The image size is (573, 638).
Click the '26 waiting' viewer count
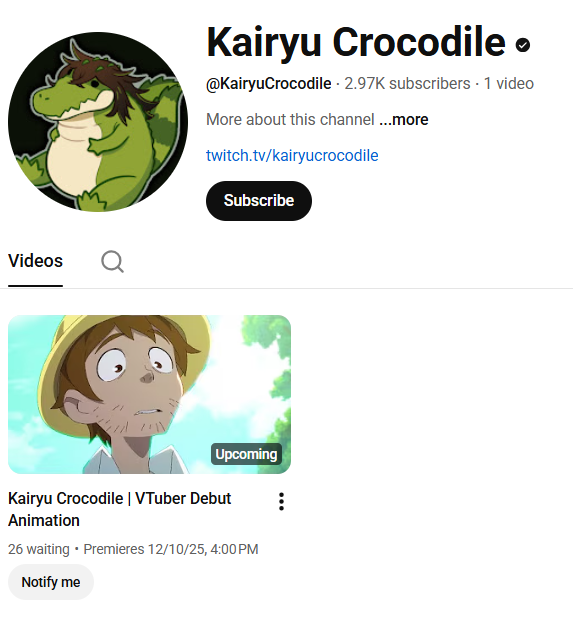tap(39, 549)
